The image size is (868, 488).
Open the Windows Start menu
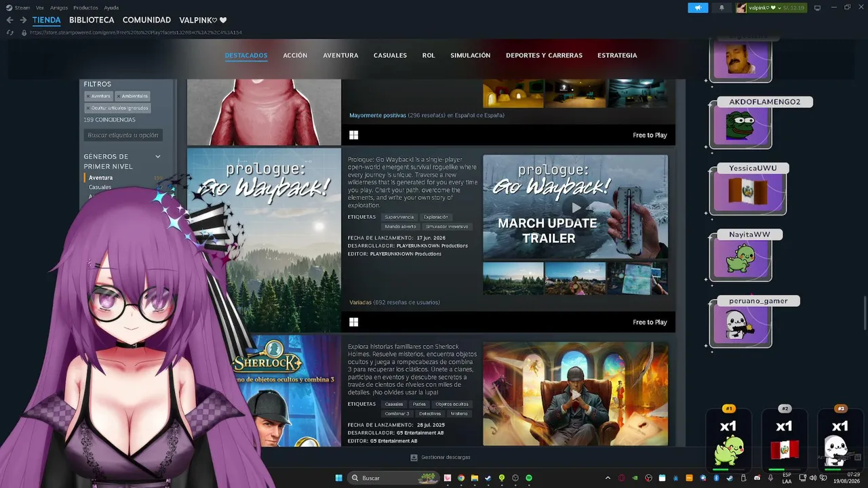(338, 478)
